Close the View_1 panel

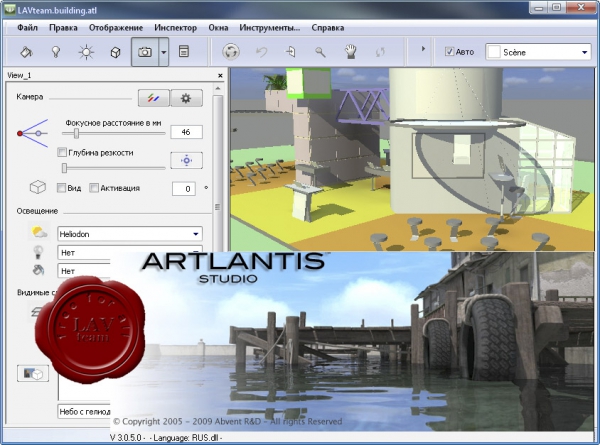(220, 76)
